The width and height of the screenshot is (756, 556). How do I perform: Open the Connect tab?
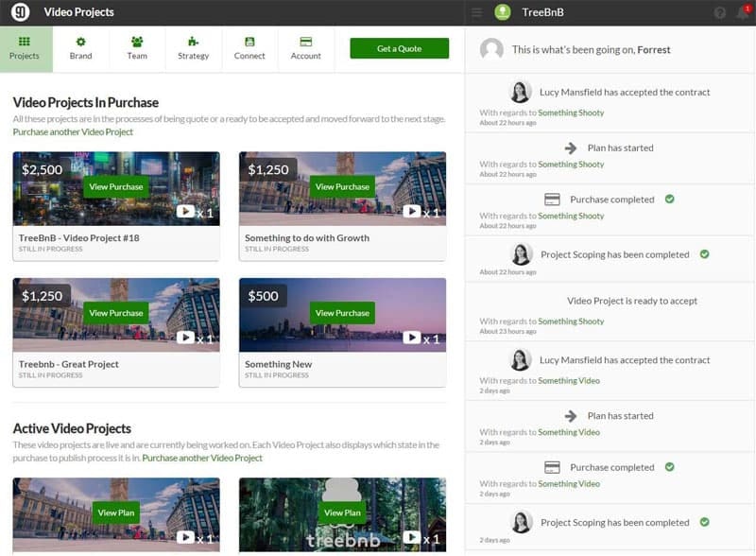point(249,49)
